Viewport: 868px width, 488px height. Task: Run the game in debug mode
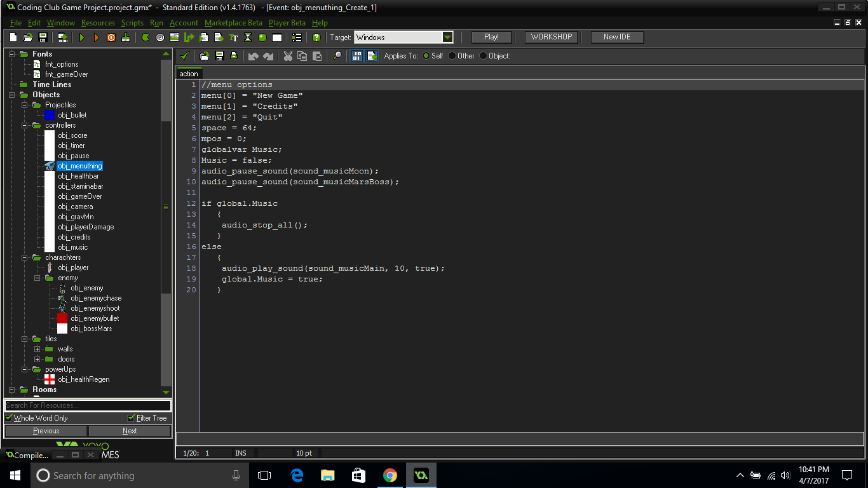pos(97,37)
